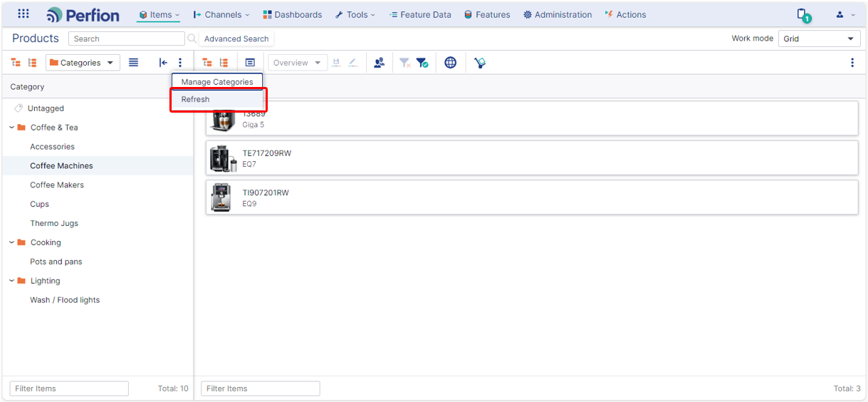868x402 pixels.
Task: Click the funnel with checkmark icon
Action: [x=422, y=63]
